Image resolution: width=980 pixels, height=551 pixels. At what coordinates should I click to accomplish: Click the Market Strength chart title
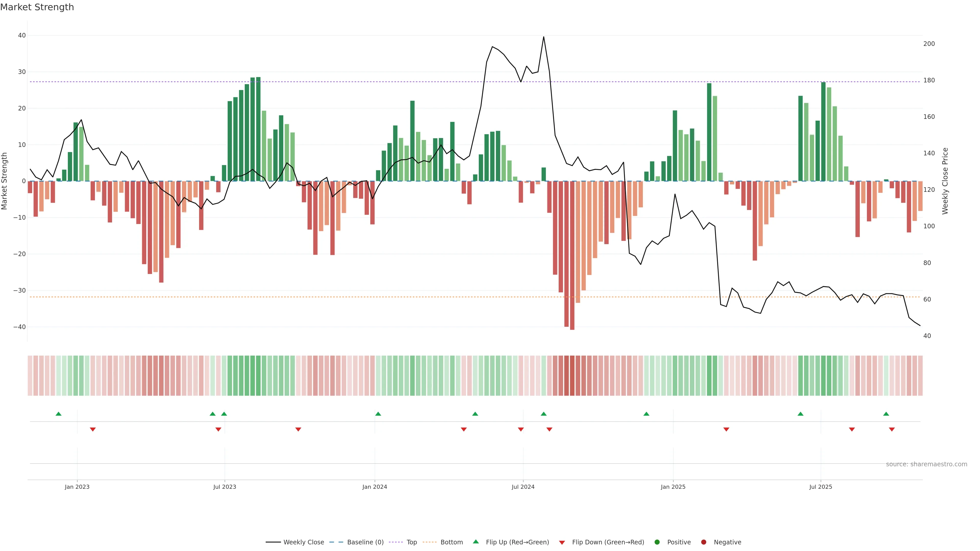tap(37, 7)
